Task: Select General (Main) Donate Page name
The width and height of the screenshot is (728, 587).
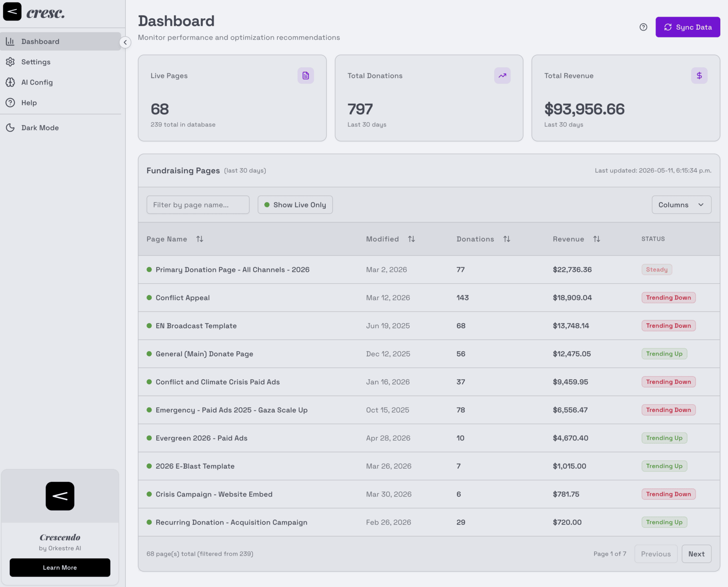Action: tap(204, 354)
